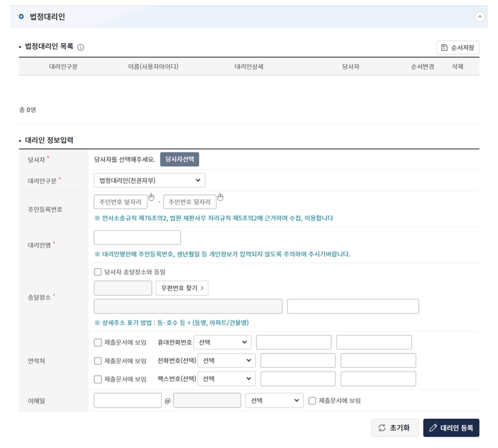
Task: Open virtual keypad icon after 주민번호 앞자리
Action: pos(151,197)
